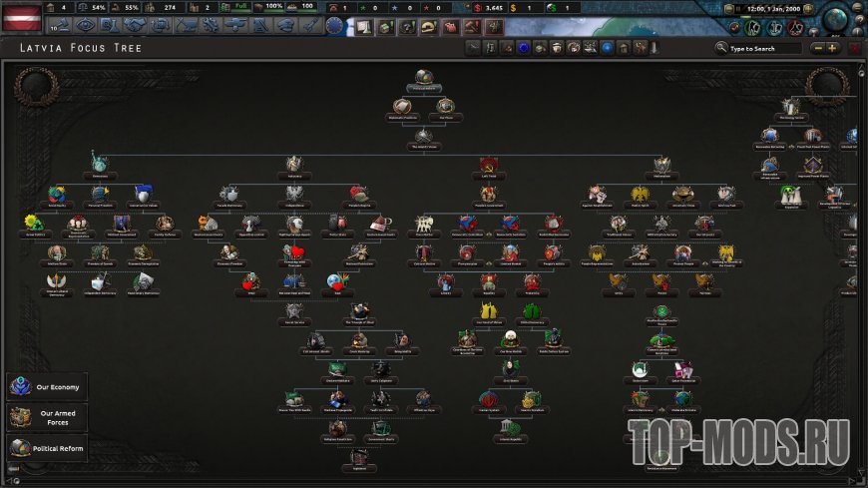This screenshot has height=488, width=868.
Task: Click the Political Reform focus at tree top
Action: (424, 78)
